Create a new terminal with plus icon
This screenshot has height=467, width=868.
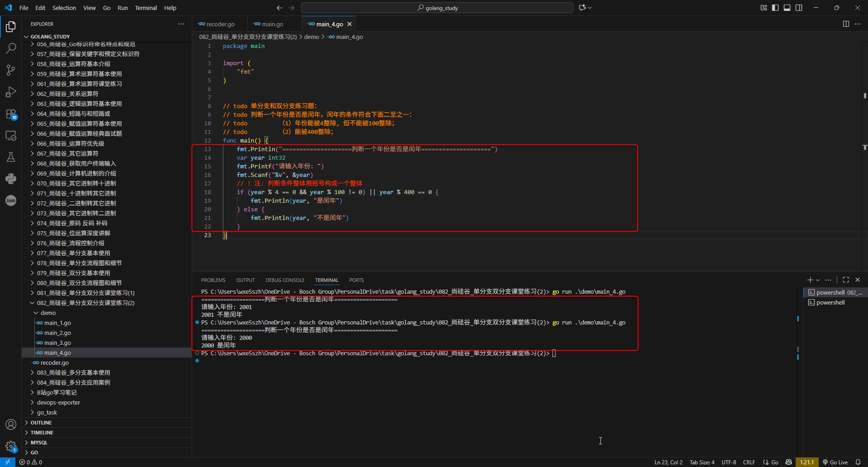tap(810, 280)
